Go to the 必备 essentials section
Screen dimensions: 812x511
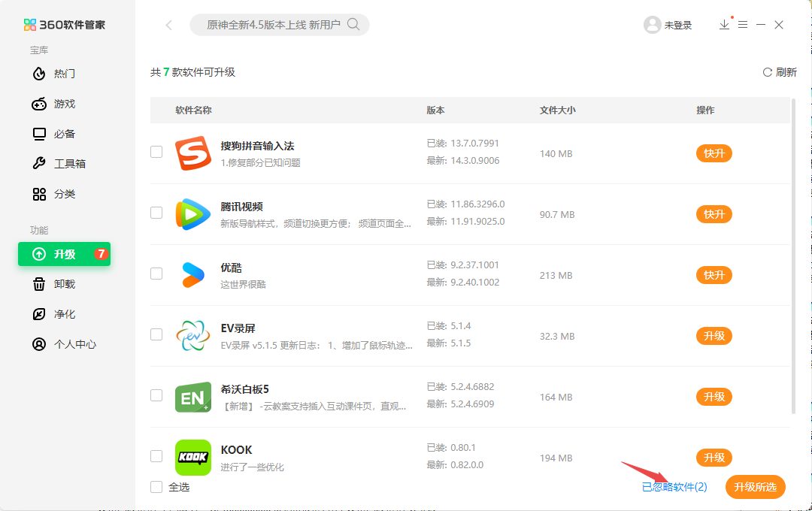coord(54,134)
